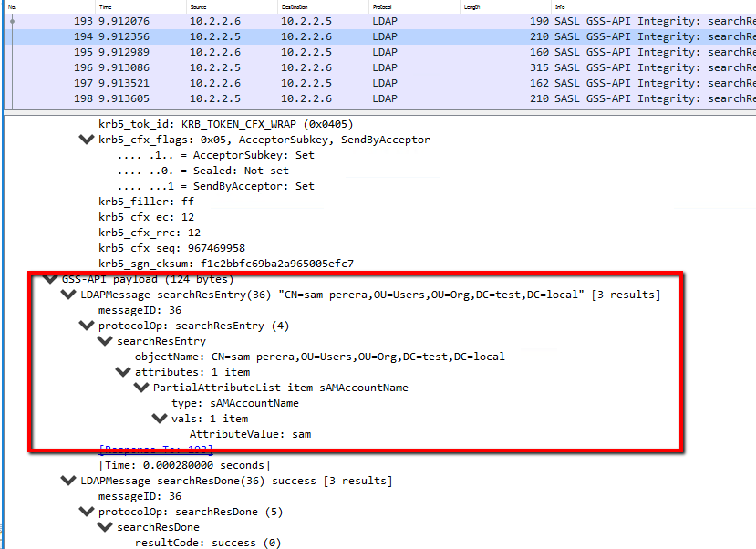This screenshot has height=549, width=756.
Task: Select the AttributeValue: sam field
Action: pyautogui.click(x=250, y=434)
